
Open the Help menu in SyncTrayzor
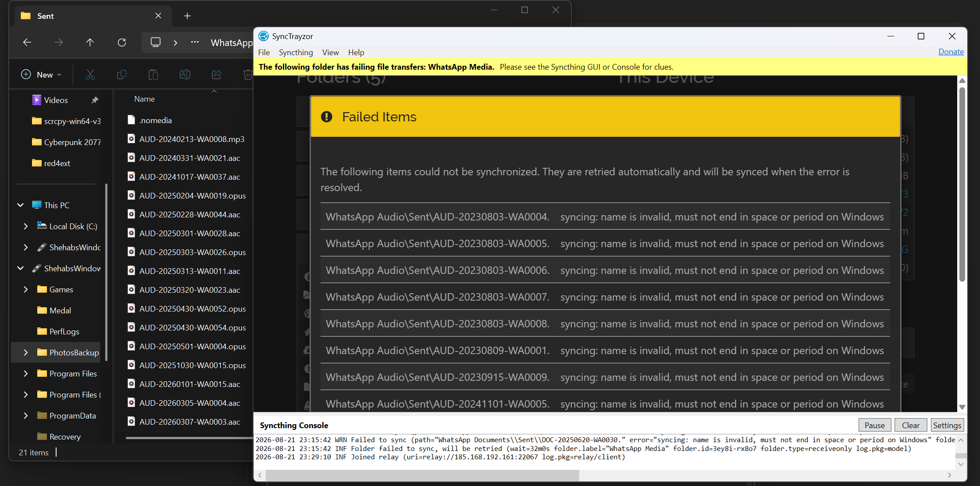pyautogui.click(x=356, y=52)
